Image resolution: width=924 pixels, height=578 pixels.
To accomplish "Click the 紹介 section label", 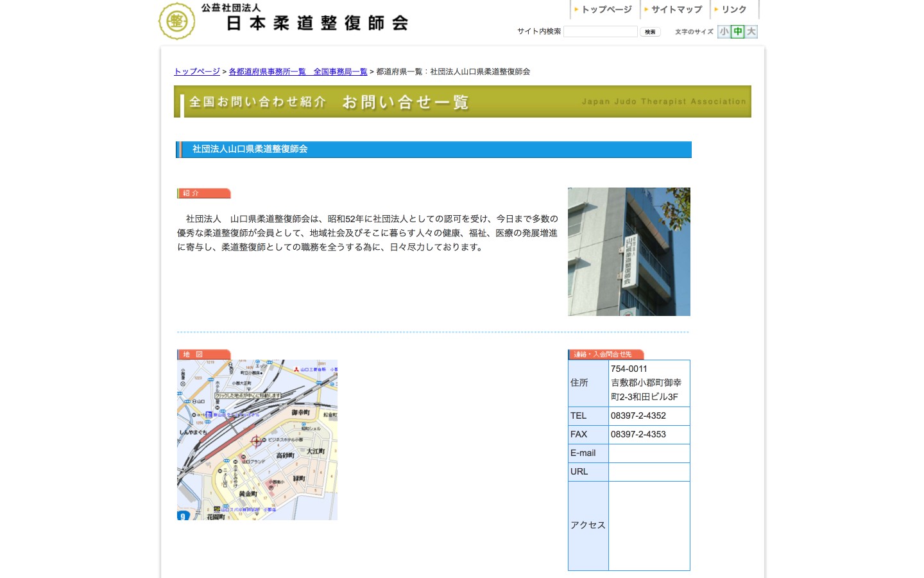I will pyautogui.click(x=204, y=193).
